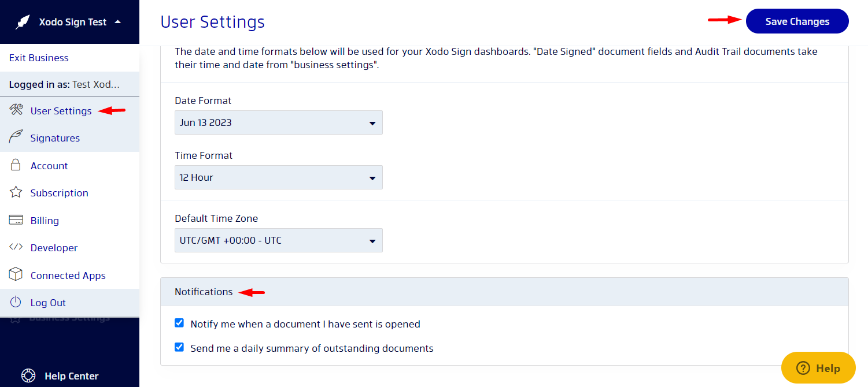Image resolution: width=868 pixels, height=387 pixels.
Task: Click 'Notify me when a document I have sent is opened'
Action: [305, 324]
